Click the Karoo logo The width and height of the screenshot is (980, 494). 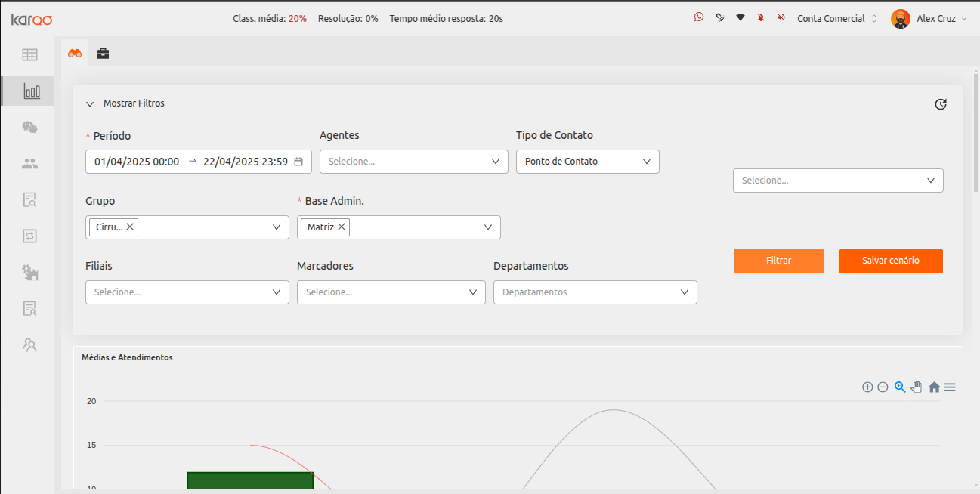[x=32, y=19]
